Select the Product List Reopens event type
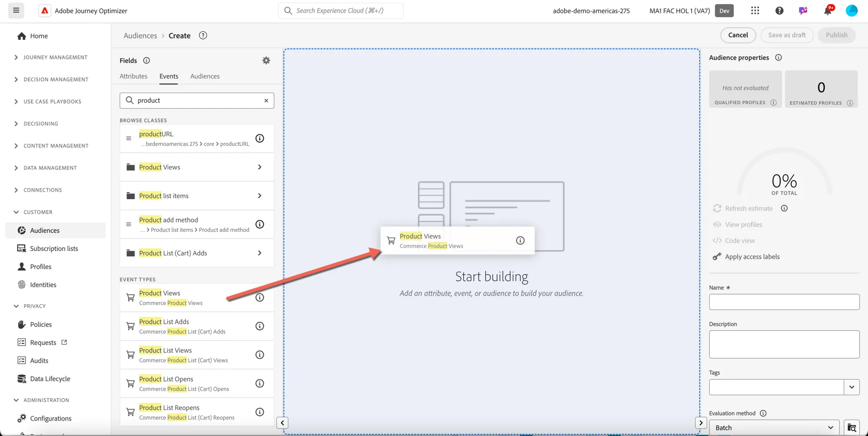Image resolution: width=868 pixels, height=436 pixels. [197, 412]
